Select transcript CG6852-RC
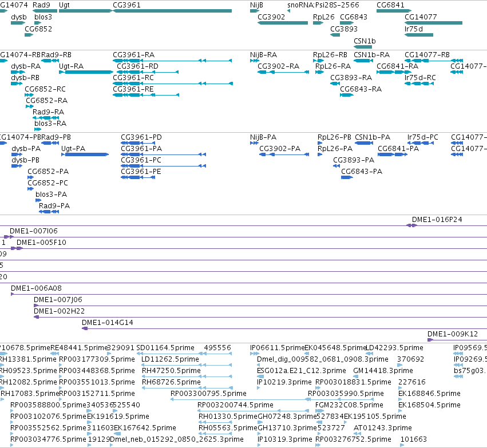This screenshot has width=487, height=448. point(29,95)
